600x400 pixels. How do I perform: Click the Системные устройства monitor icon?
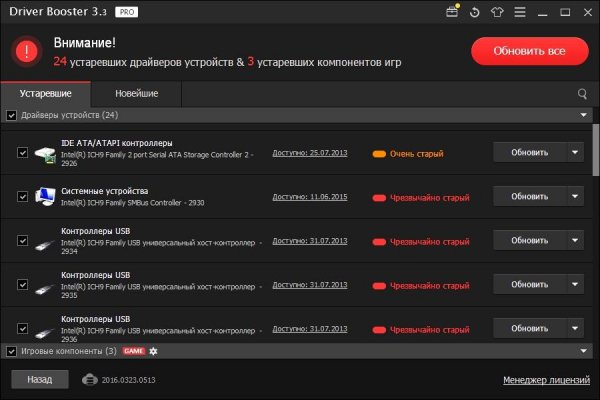45,196
